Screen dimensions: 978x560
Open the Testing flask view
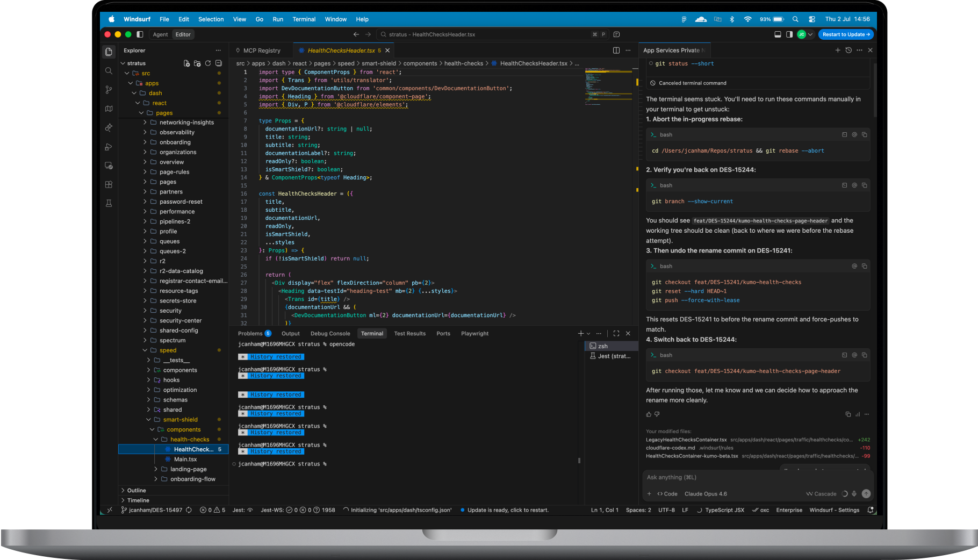(x=109, y=203)
